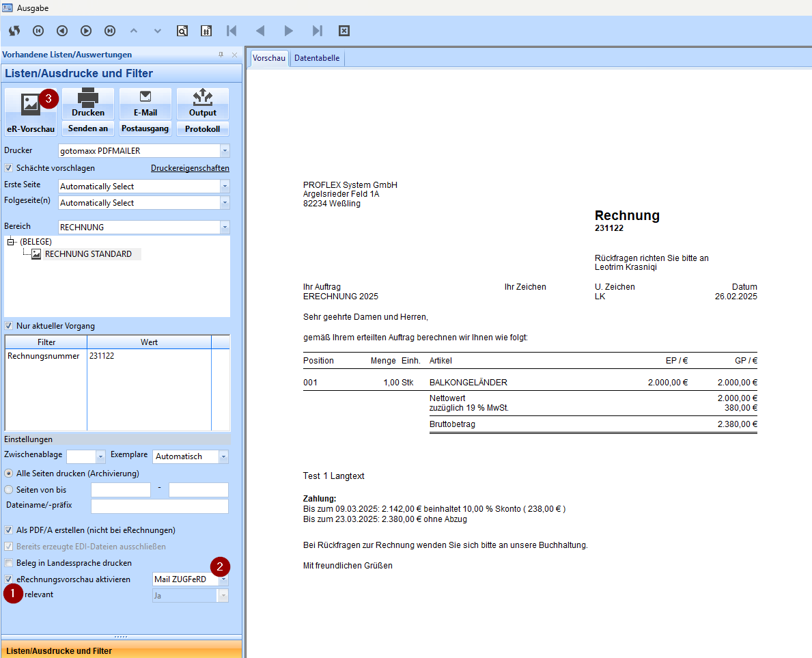Close preview with the X box toolbar icon
The height and width of the screenshot is (658, 812).
coord(344,31)
